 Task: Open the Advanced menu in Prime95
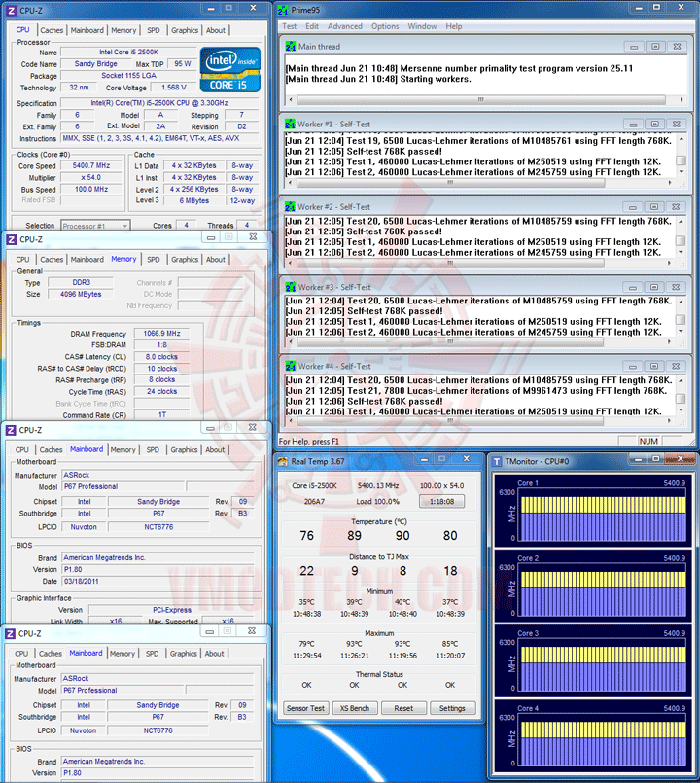click(x=345, y=26)
